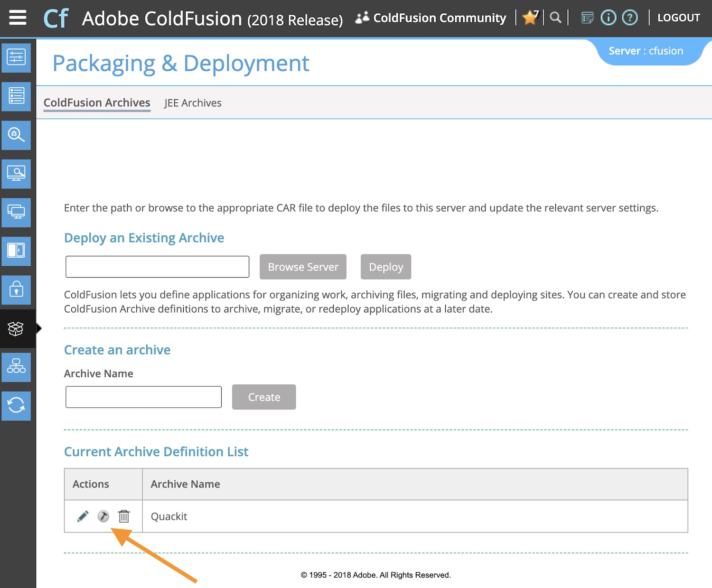Click the Adobe ColdFusion (2018 Release) title

212,19
